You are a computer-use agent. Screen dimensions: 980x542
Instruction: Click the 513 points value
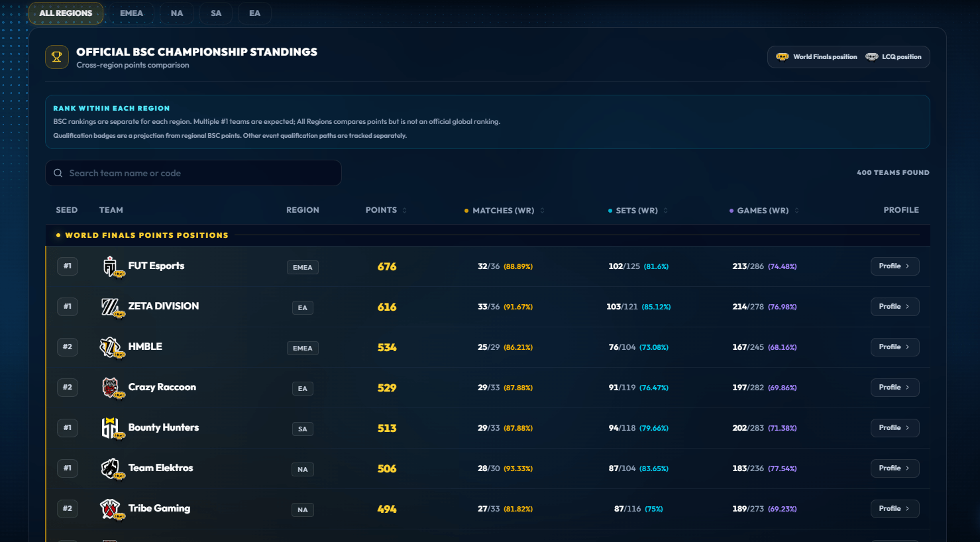point(387,428)
